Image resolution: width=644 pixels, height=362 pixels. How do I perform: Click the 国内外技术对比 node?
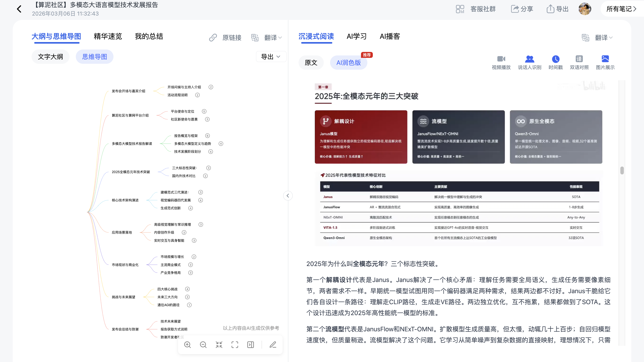pyautogui.click(x=184, y=176)
